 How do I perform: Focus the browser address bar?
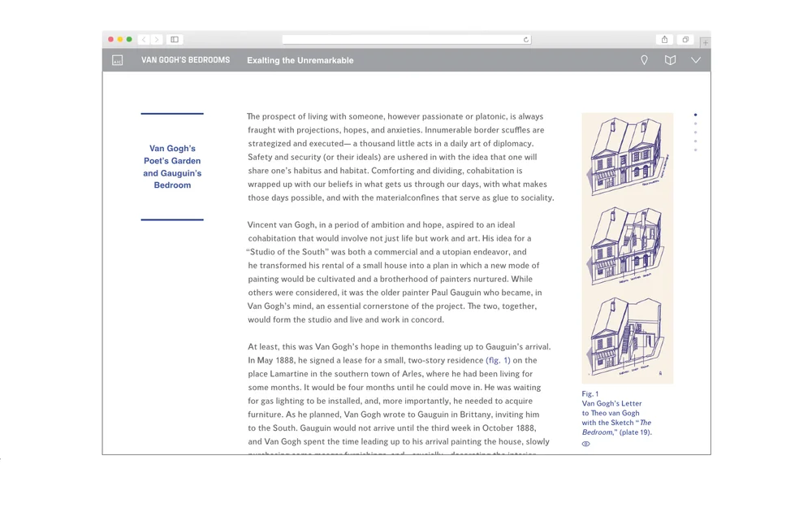(407, 39)
